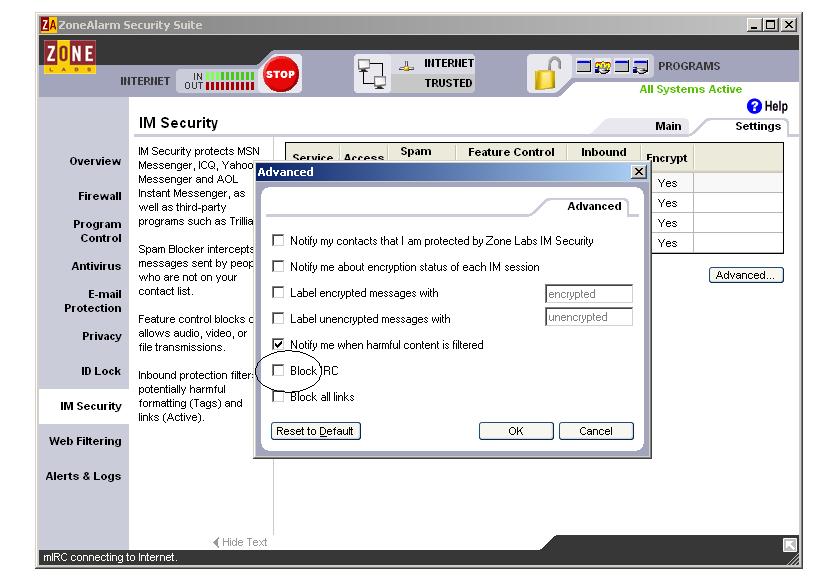Screen dimensions: 827x582
Task: Click the networks computer icon beside Internet Trusted
Action: (372, 73)
